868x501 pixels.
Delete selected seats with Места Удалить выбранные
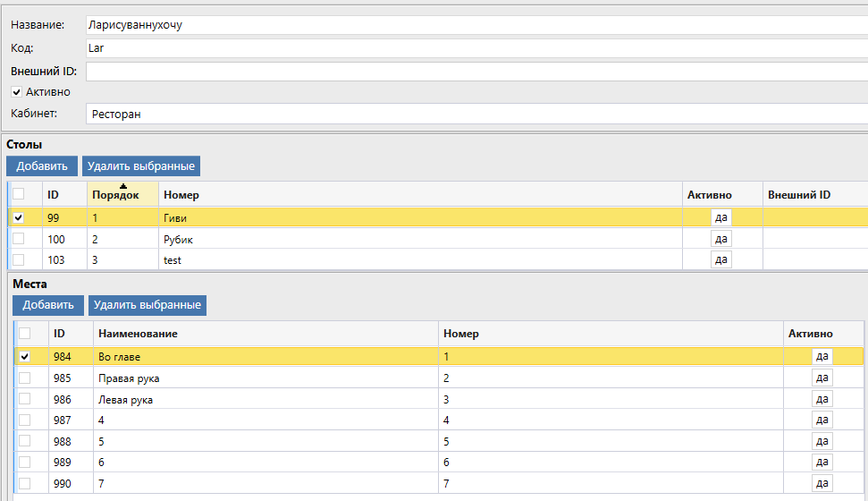(147, 305)
